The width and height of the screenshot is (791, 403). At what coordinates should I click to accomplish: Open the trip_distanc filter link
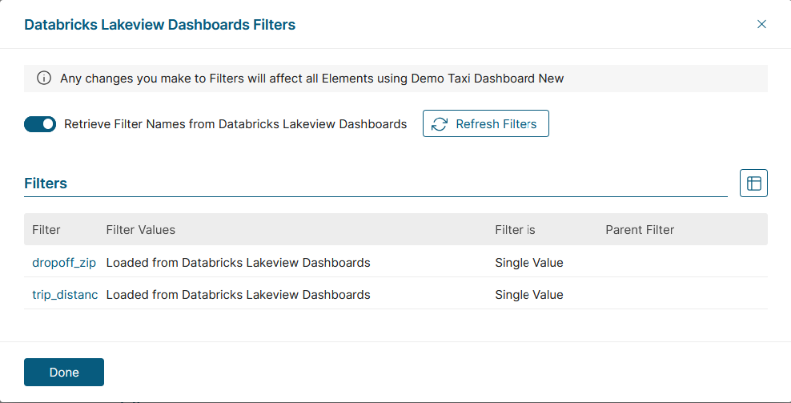click(x=65, y=295)
